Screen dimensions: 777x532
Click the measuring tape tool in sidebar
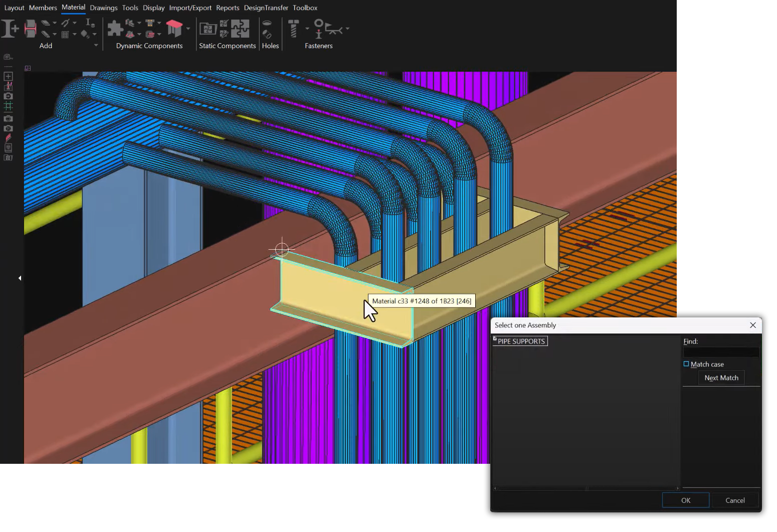[8, 57]
